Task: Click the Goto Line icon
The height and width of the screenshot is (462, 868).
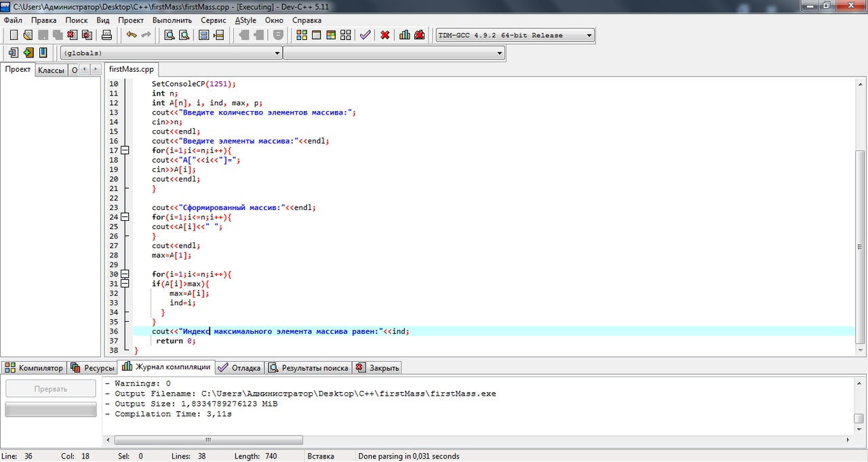Action: tap(218, 35)
